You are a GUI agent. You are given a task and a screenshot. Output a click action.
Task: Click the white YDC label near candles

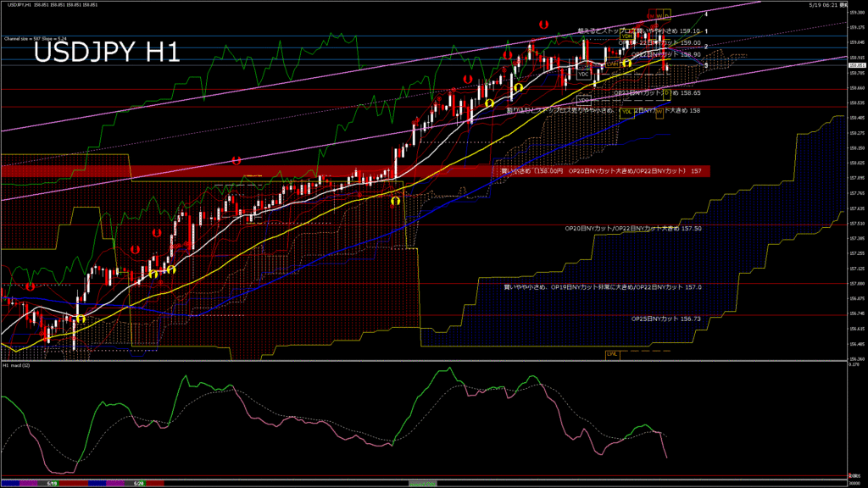pyautogui.click(x=584, y=75)
